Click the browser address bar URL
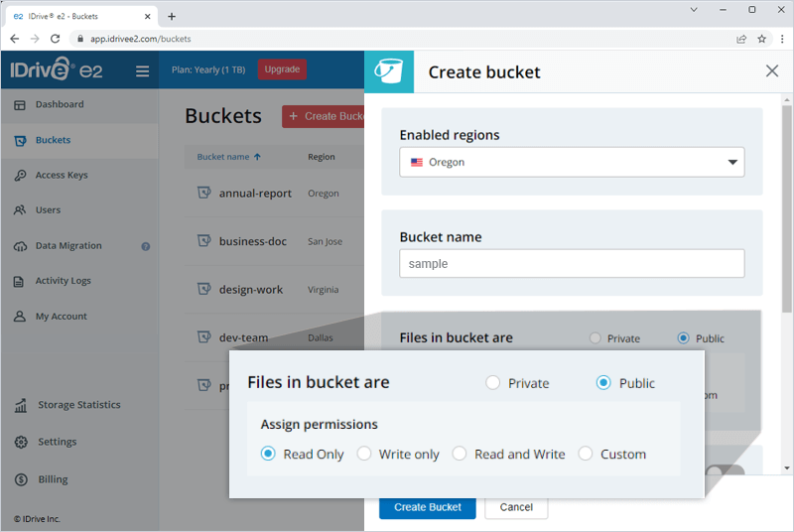 point(140,39)
